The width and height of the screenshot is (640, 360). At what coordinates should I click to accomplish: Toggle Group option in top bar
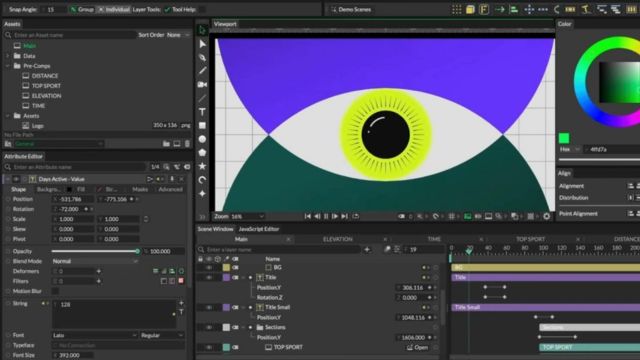82,9
